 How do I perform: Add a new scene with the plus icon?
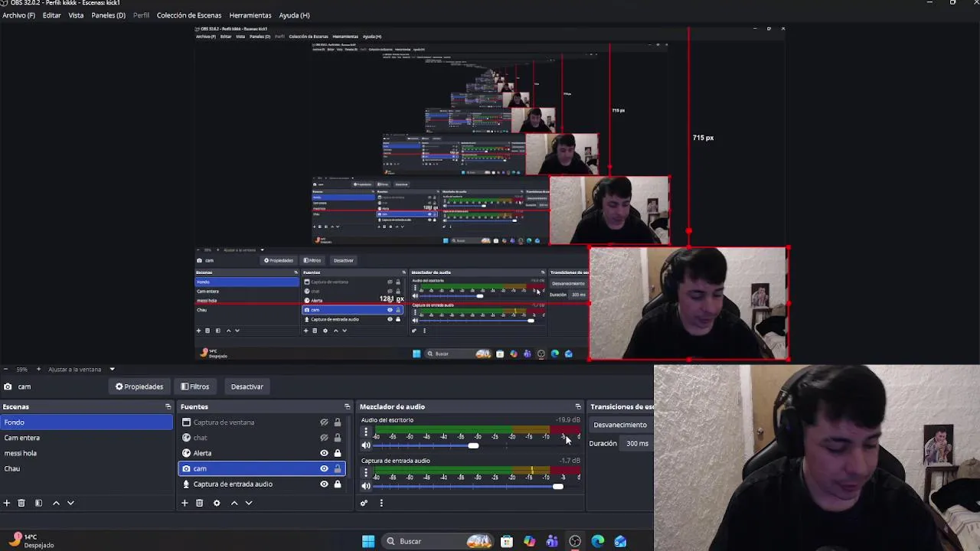(7, 503)
